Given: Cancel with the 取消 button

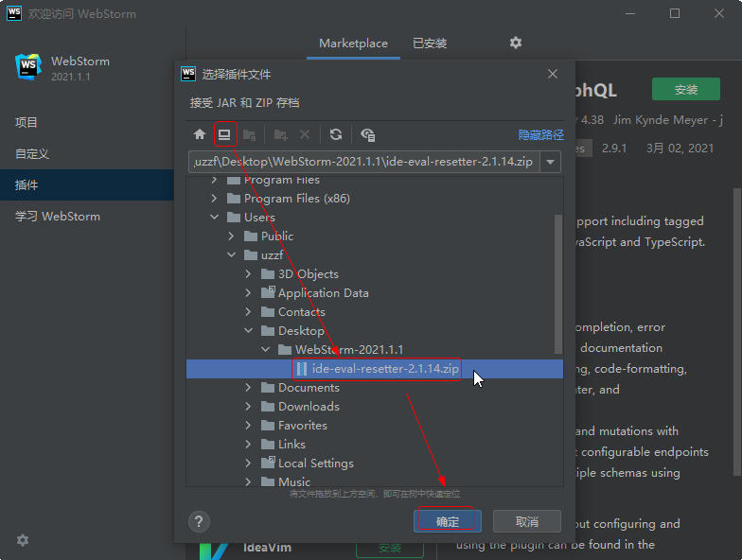Looking at the screenshot, I should point(526,521).
